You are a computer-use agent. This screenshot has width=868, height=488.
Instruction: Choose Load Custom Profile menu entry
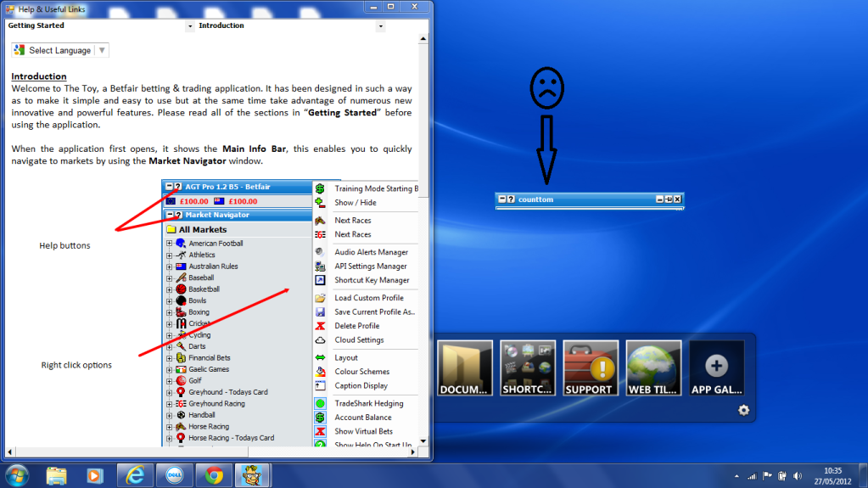coord(369,298)
